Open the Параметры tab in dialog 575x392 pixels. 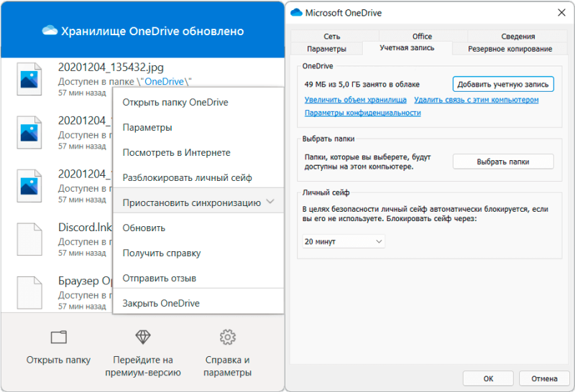(x=326, y=49)
